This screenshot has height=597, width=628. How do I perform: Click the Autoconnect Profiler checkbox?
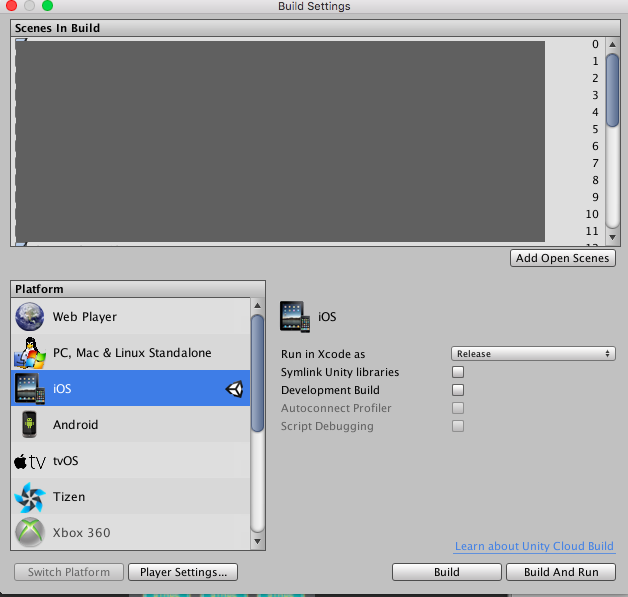pos(458,408)
